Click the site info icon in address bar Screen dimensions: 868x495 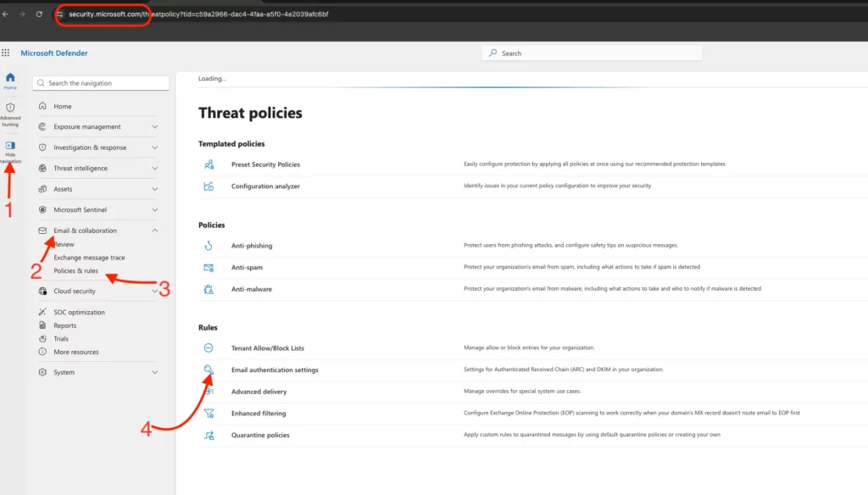tap(60, 14)
